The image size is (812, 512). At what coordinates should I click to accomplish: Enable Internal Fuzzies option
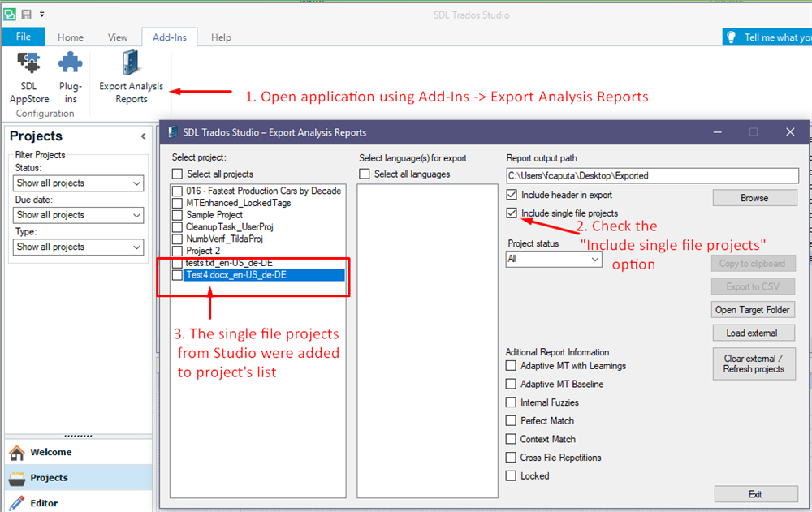(511, 402)
